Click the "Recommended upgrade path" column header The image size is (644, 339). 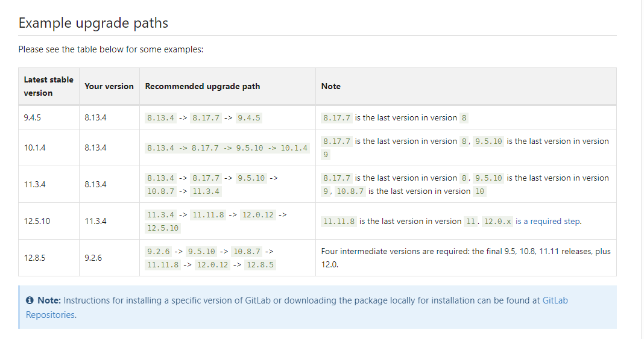(x=203, y=86)
